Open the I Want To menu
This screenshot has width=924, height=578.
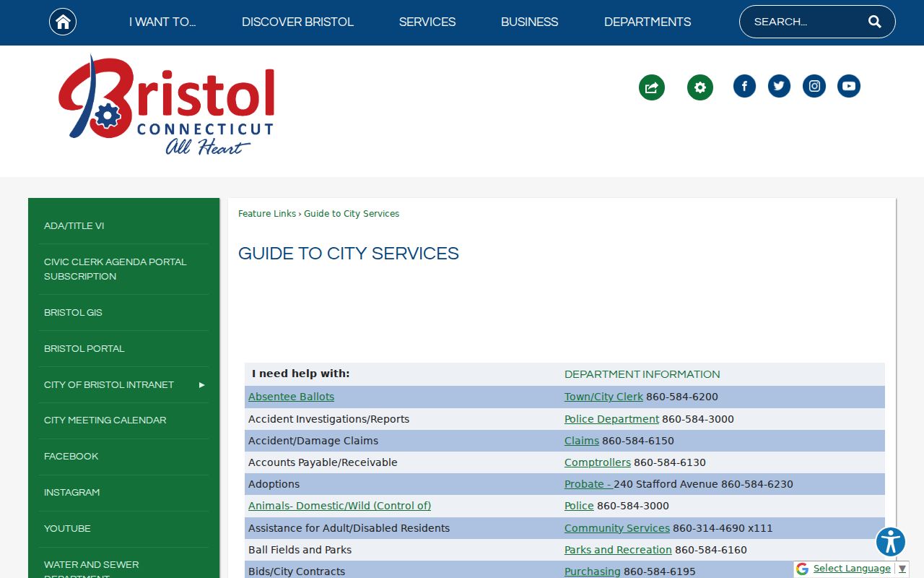tap(162, 22)
